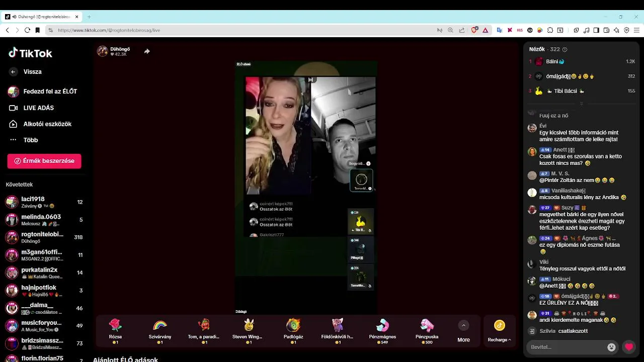The width and height of the screenshot is (644, 362).
Task: Open the puzzle-piece extensions menu
Action: [550, 30]
